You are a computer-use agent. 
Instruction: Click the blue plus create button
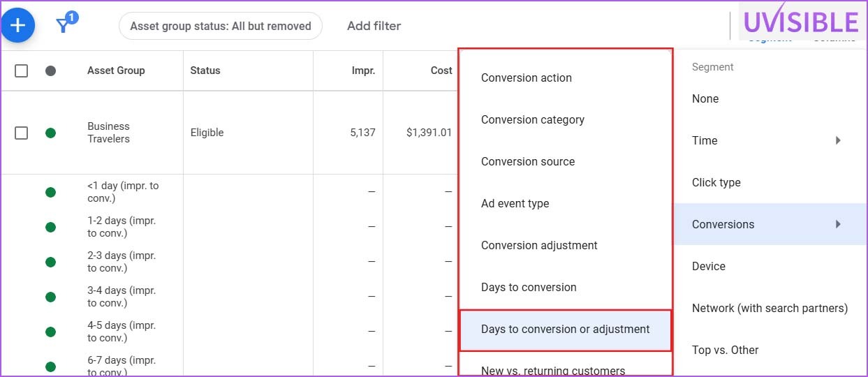[x=17, y=26]
